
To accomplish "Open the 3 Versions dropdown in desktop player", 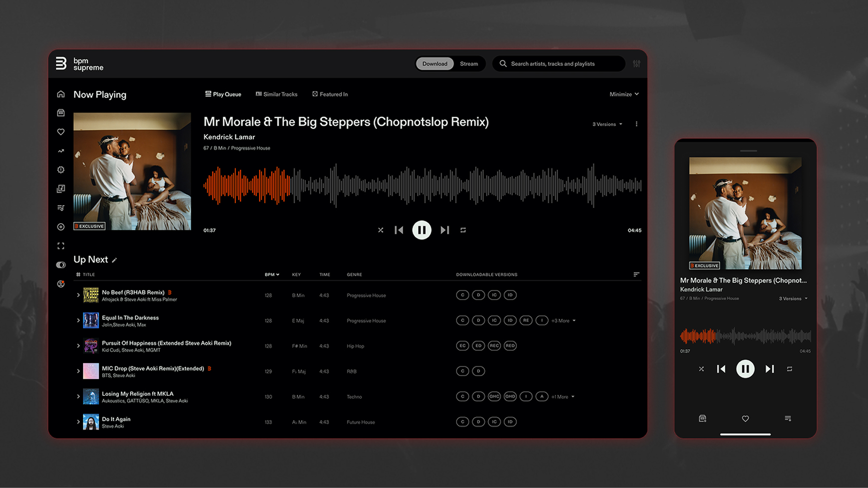I will click(607, 124).
